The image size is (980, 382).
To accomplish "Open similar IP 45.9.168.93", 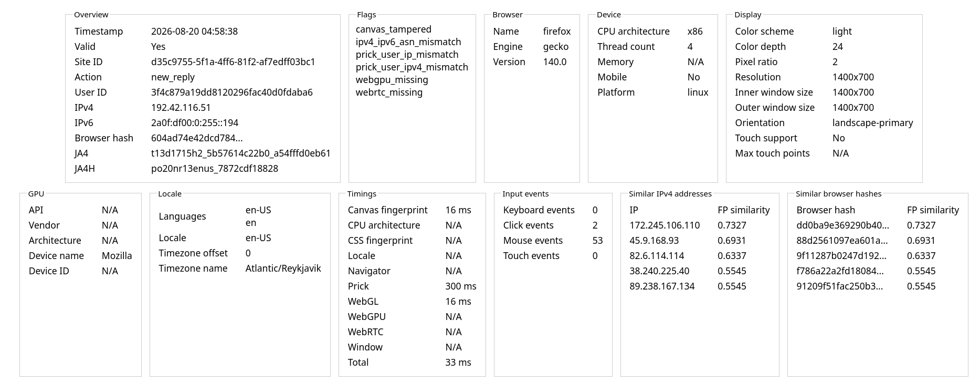I will click(654, 241).
